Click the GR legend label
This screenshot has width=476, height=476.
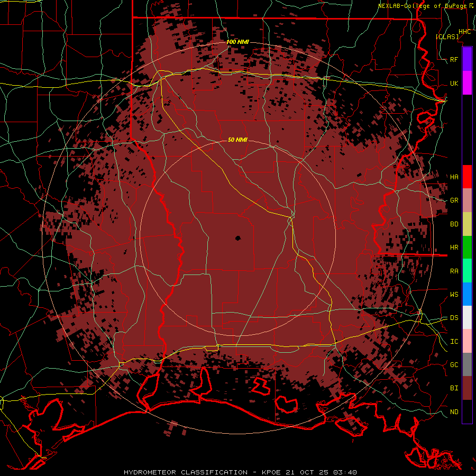click(454, 200)
